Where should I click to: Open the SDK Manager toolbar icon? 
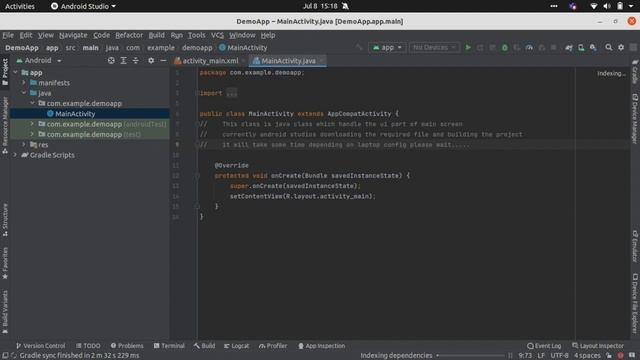(x=593, y=47)
